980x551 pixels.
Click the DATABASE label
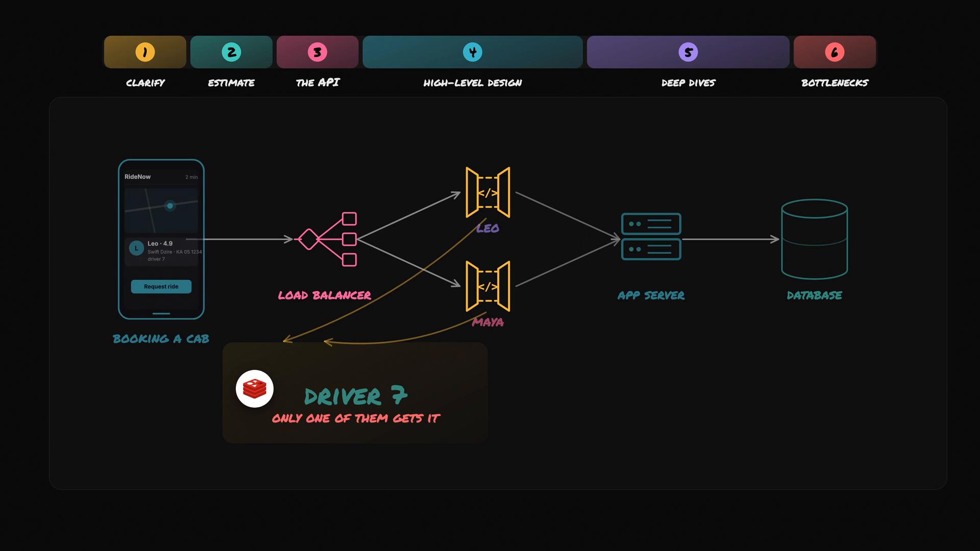[815, 295]
